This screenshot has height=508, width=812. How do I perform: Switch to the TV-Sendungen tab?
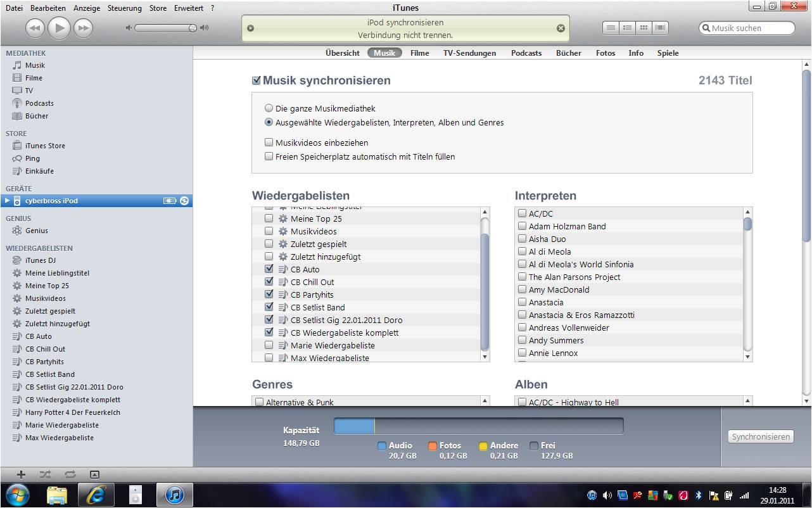[x=469, y=53]
